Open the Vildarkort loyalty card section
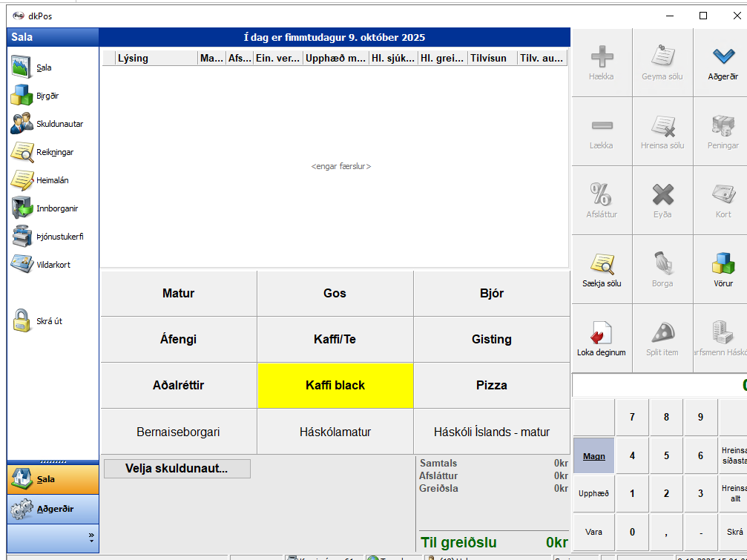This screenshot has width=747, height=560. tap(22, 265)
